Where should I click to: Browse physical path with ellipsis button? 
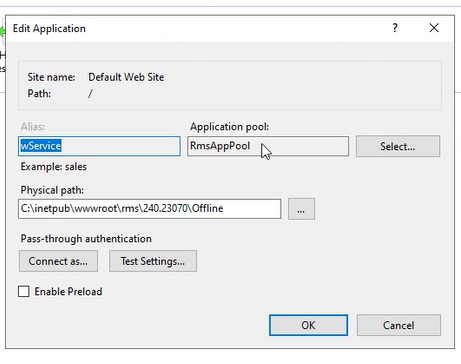[x=301, y=209]
